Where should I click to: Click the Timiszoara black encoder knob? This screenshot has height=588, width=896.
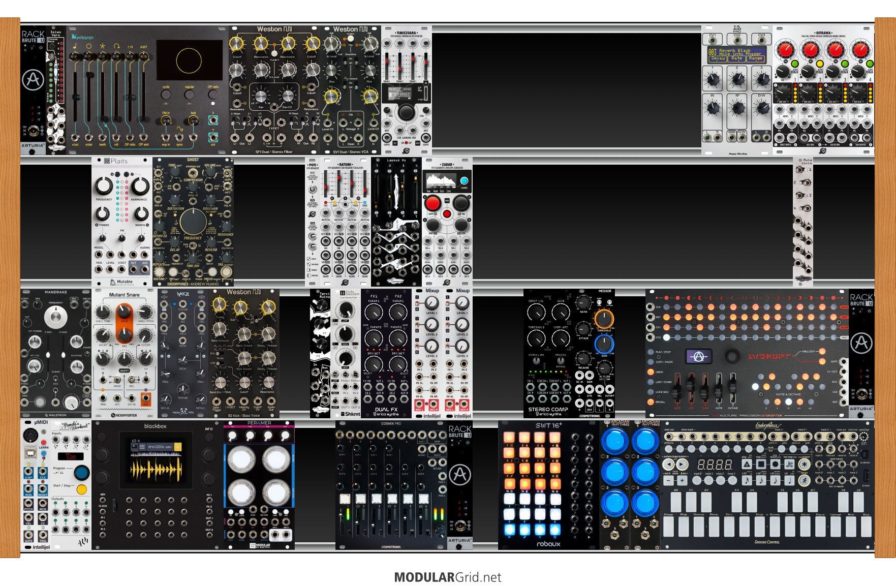[x=406, y=113]
